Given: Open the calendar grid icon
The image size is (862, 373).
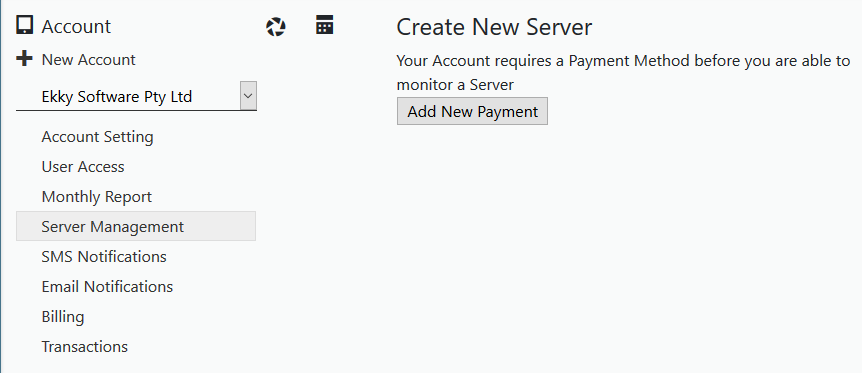Looking at the screenshot, I should click(325, 25).
